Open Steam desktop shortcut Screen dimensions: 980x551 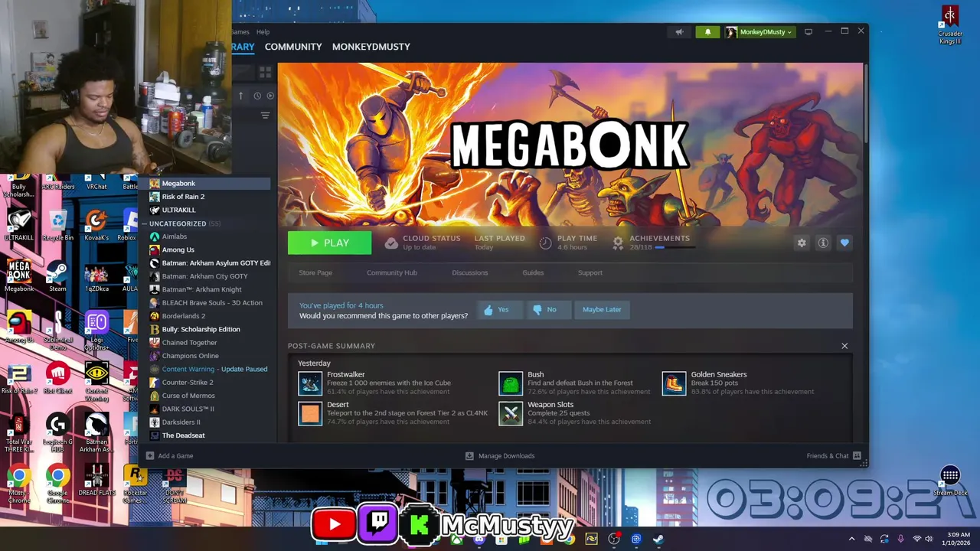click(57, 277)
